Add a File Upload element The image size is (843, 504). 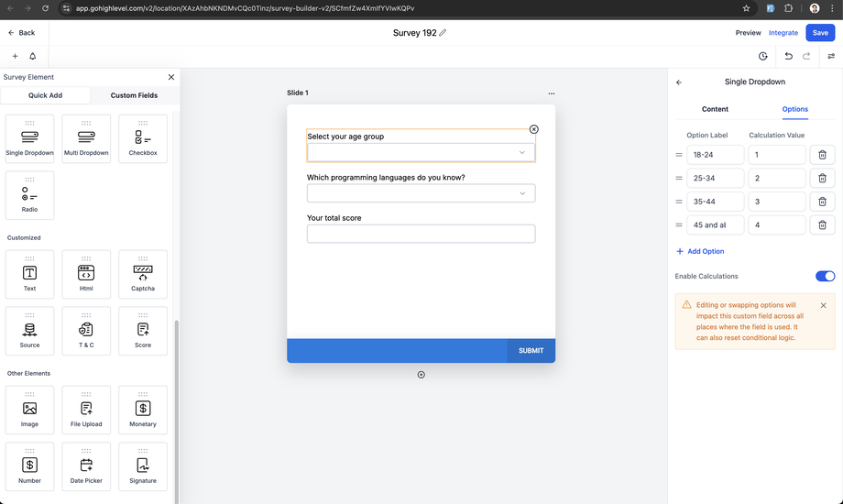coord(86,410)
